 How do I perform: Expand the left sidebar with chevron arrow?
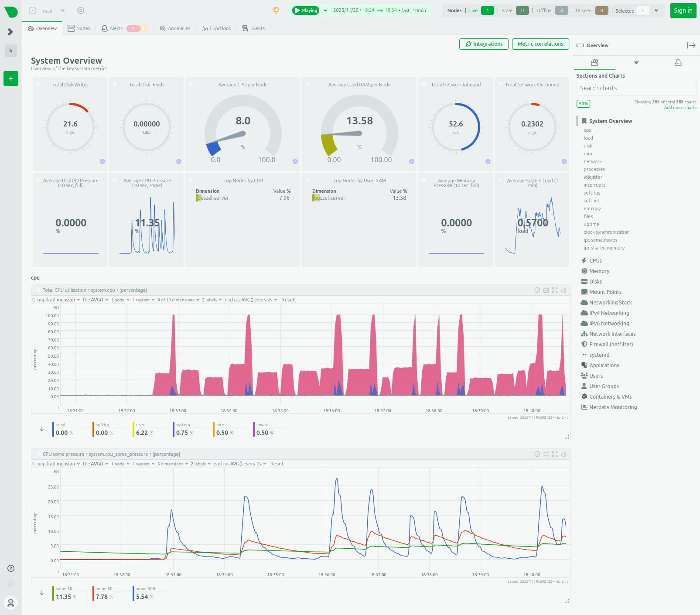pos(10,32)
